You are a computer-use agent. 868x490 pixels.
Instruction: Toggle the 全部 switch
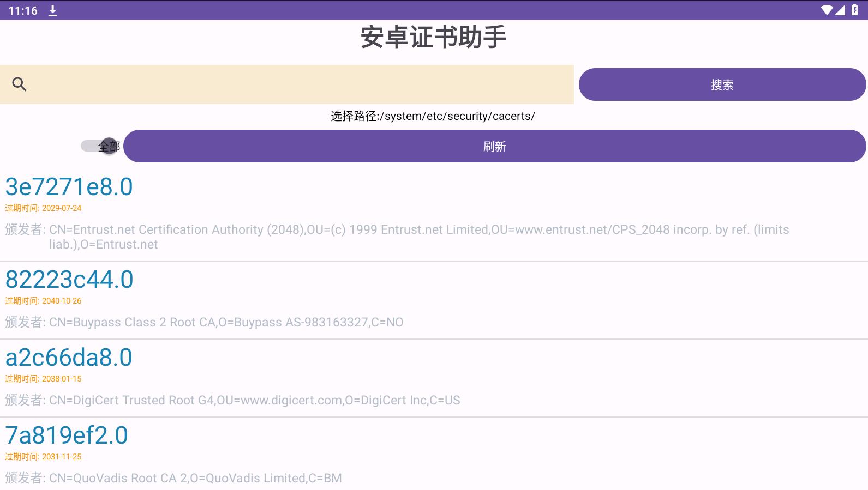point(100,146)
